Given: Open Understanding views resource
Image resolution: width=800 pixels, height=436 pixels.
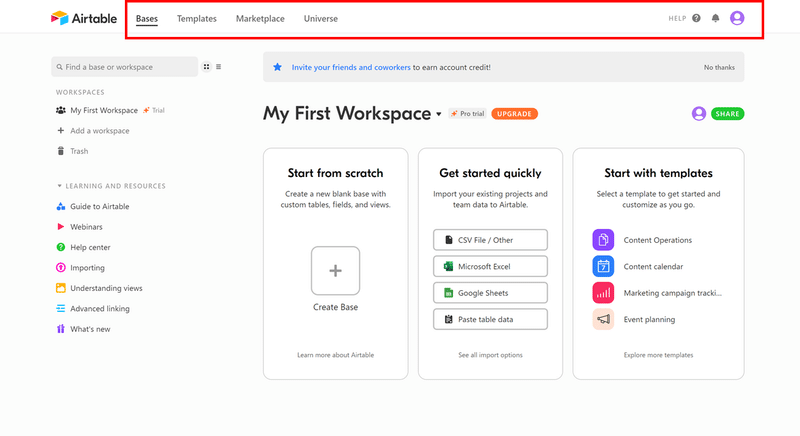Looking at the screenshot, I should pyautogui.click(x=106, y=288).
